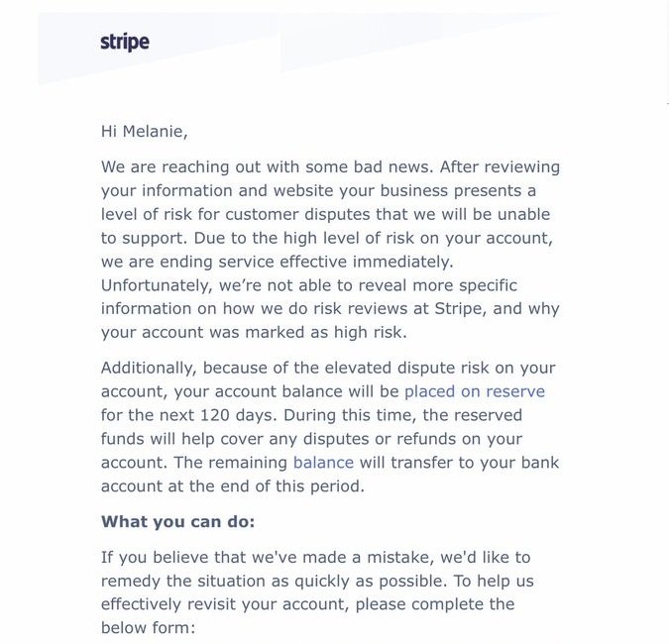
Task: Click the "What you can do:" heading
Action: (178, 521)
